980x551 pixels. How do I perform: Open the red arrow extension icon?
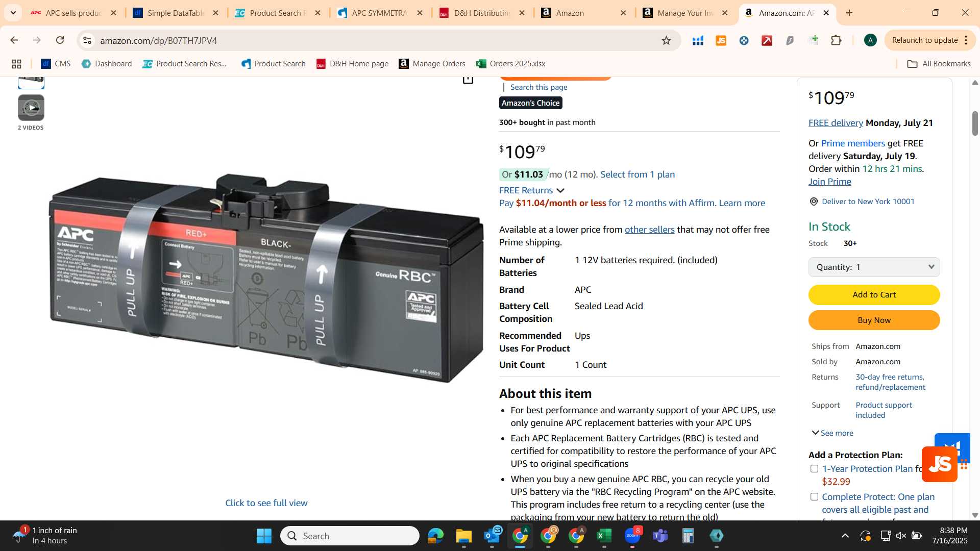(x=767, y=40)
